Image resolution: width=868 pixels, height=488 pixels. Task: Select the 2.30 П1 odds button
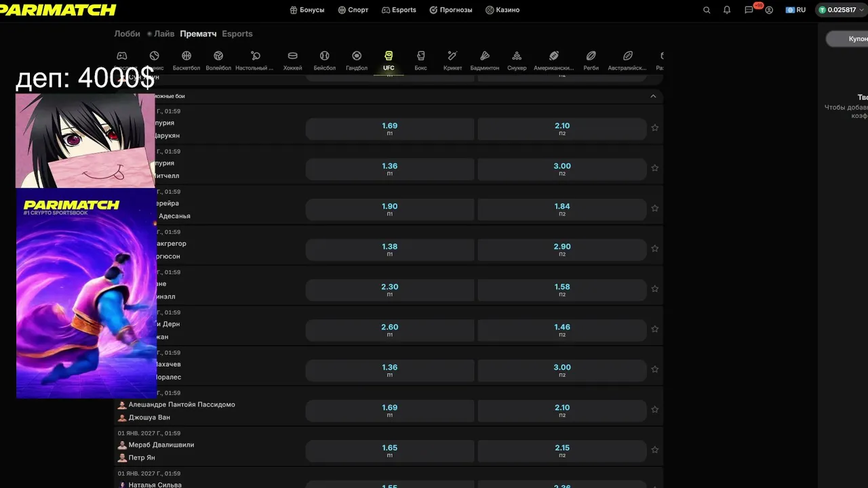coord(390,290)
